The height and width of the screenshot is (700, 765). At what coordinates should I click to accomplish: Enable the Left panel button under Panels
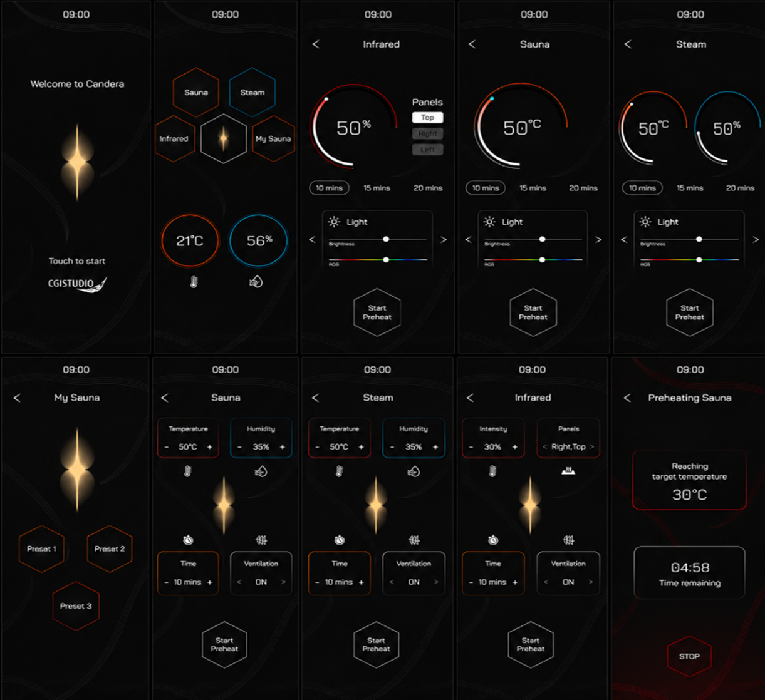click(427, 150)
